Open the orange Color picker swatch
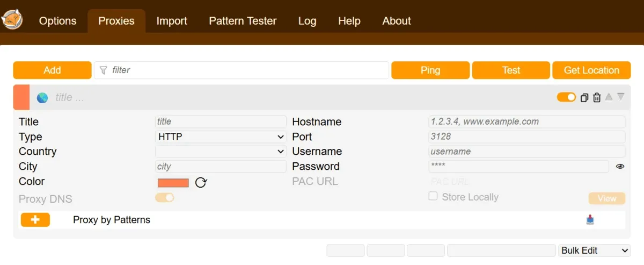 point(173,183)
